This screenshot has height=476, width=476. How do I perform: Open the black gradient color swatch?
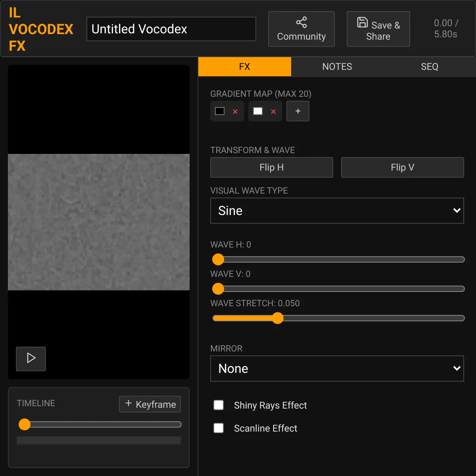pos(220,111)
